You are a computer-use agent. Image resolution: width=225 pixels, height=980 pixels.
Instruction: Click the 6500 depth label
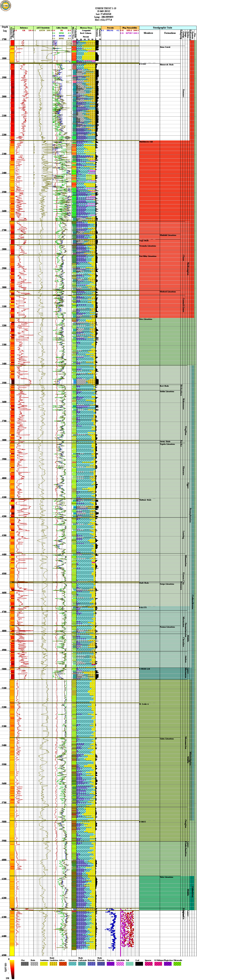coord(4,955)
